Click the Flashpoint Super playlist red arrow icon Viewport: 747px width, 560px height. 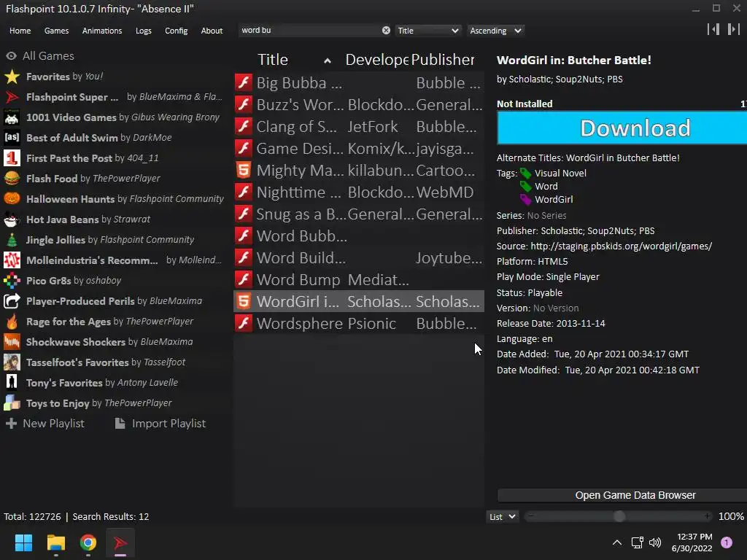click(x=12, y=97)
